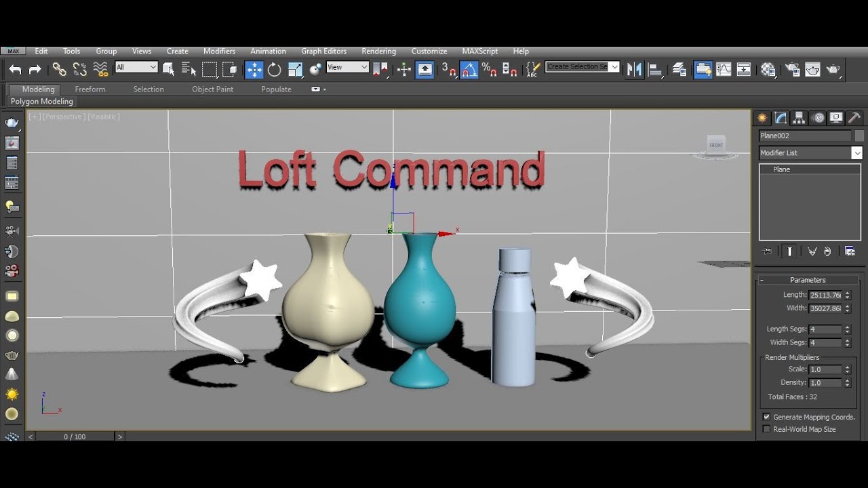Open the Utilities hammer panel tab

(854, 118)
